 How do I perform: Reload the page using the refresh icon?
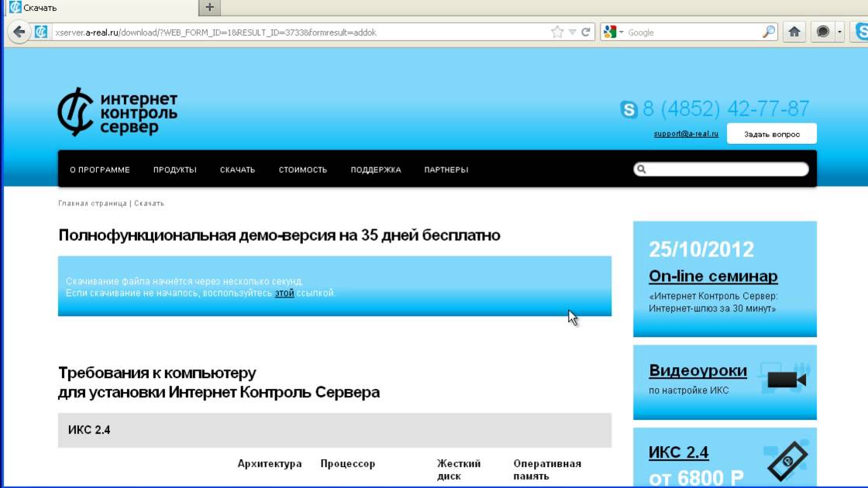(586, 32)
